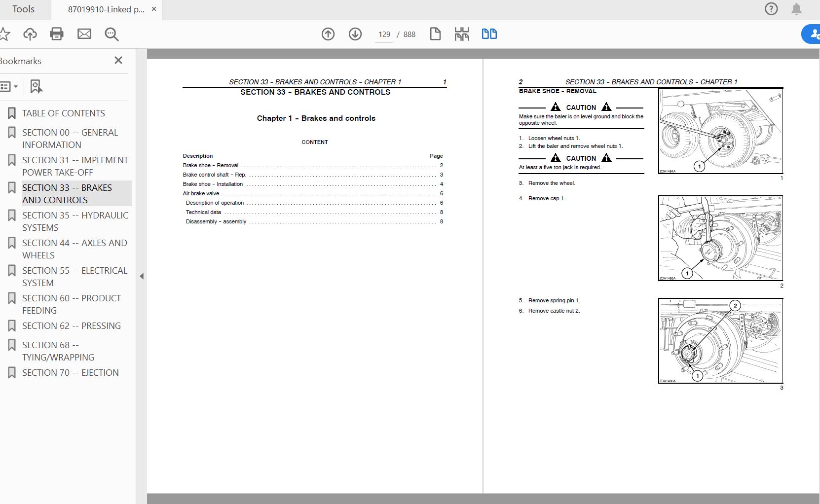
Task: Open the TABLE OF CONTENTS bookmark
Action: (x=64, y=113)
